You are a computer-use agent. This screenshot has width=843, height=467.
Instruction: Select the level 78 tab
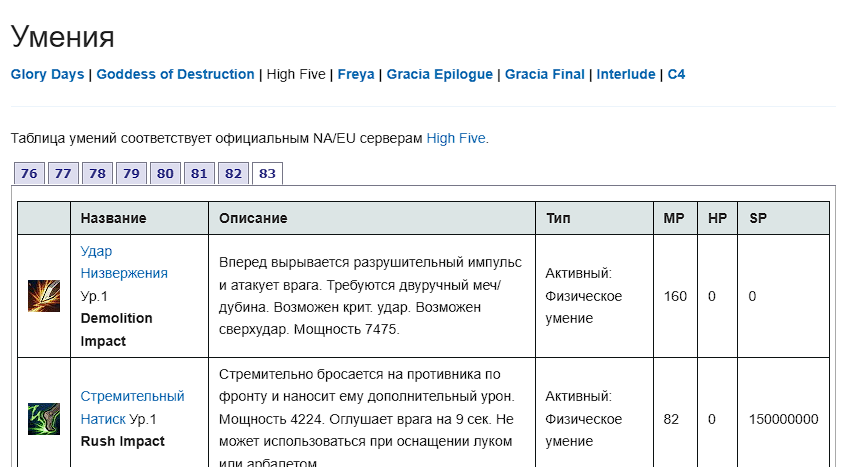(97, 173)
